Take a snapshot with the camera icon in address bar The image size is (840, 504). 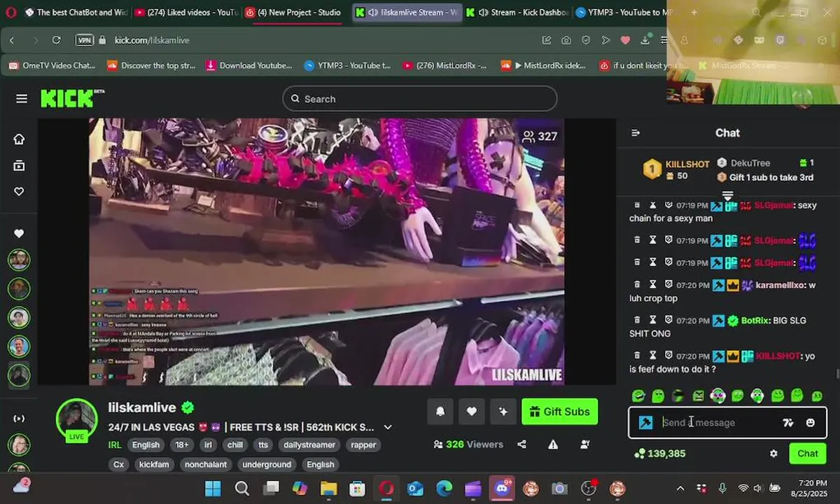tap(566, 41)
